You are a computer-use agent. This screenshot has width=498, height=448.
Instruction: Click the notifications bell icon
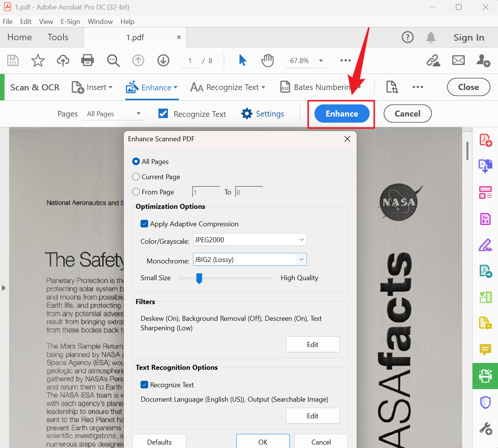click(431, 37)
